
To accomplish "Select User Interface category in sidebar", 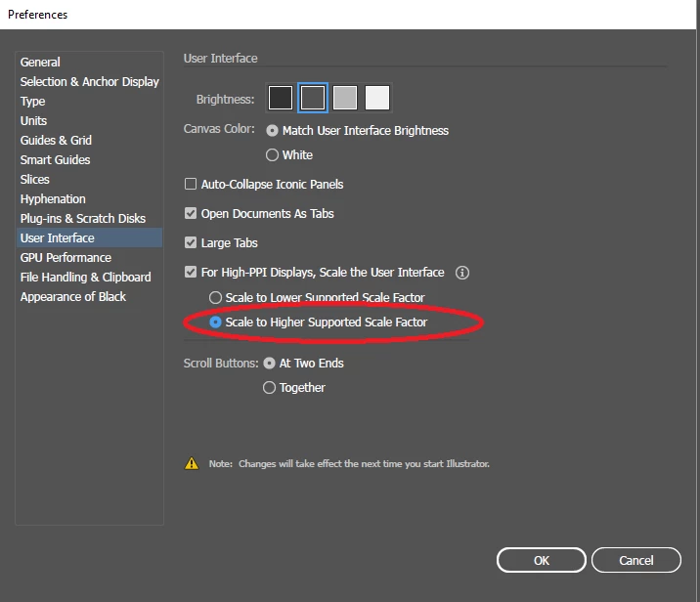I will point(89,237).
